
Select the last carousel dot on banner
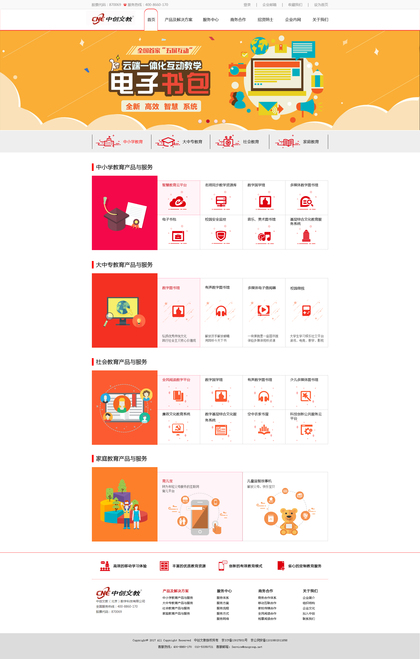click(224, 121)
